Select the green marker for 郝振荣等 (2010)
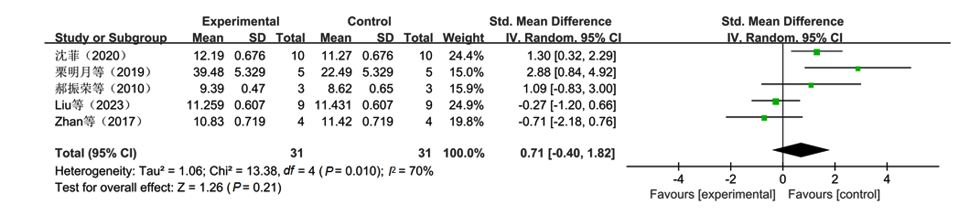 (811, 85)
